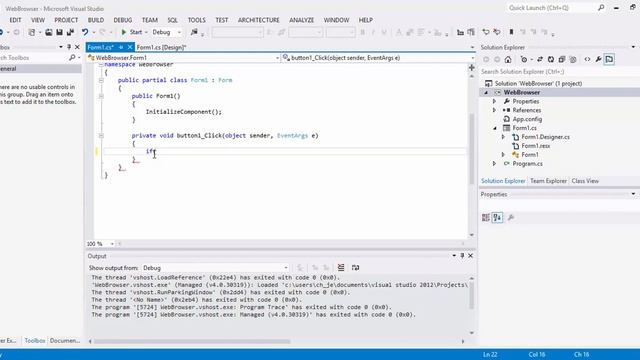Expand the Properties node in Solution Explorer
This screenshot has width=640, height=360.
(x=495, y=101)
